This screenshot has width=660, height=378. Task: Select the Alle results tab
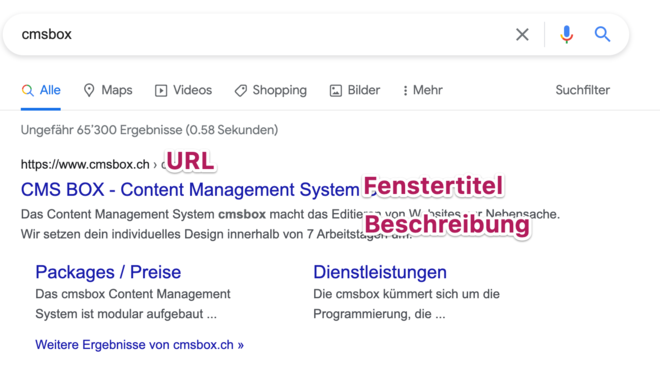(x=41, y=90)
